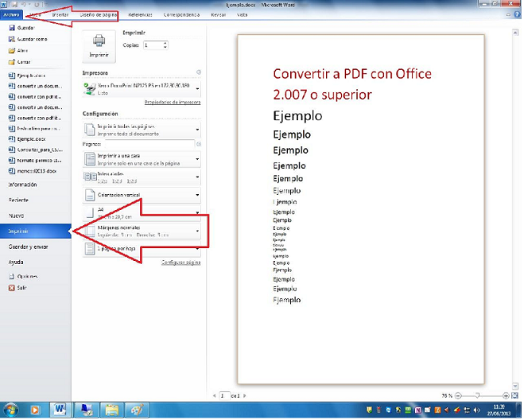Click the 76 % zoom level text
This screenshot has width=524, height=420.
pyautogui.click(x=447, y=396)
